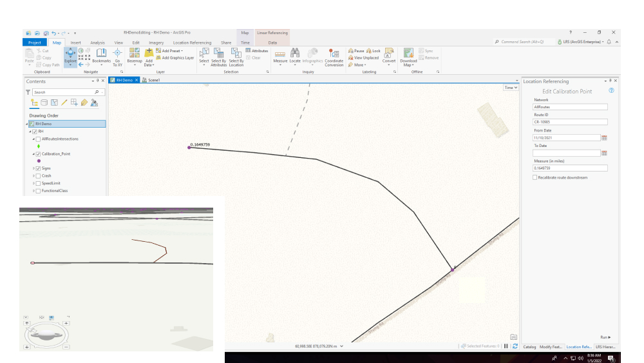Image resolution: width=644 pixels, height=363 pixels.
Task: Expand the Crash layer
Action: [33, 176]
